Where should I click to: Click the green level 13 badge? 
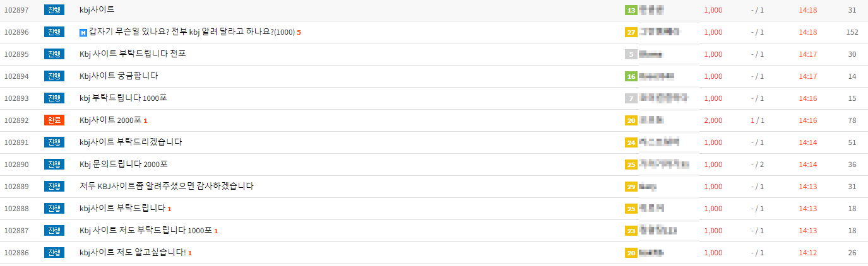click(x=631, y=10)
